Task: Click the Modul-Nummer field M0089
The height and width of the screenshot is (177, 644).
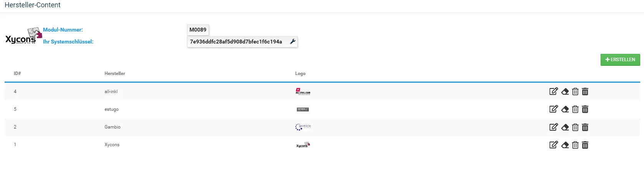Action: coord(198,30)
